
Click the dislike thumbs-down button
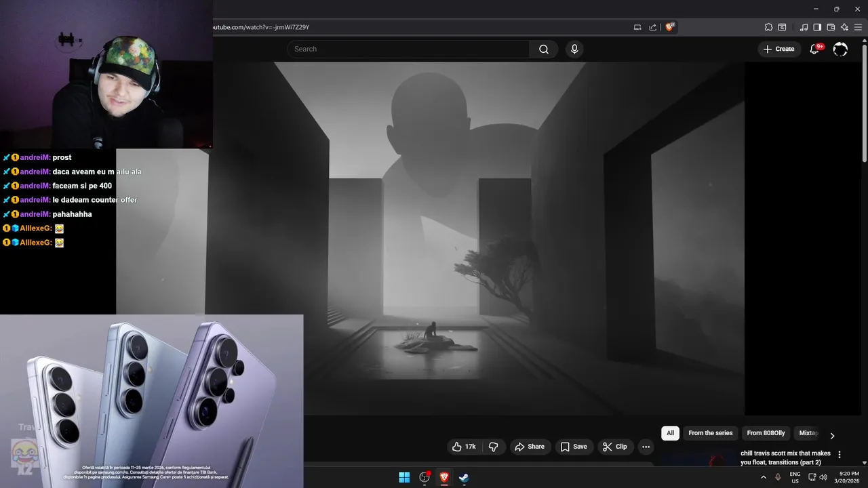(x=493, y=447)
